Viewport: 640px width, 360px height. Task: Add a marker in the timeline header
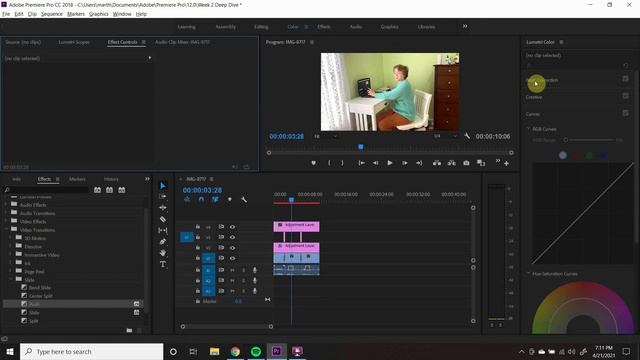[x=230, y=200]
